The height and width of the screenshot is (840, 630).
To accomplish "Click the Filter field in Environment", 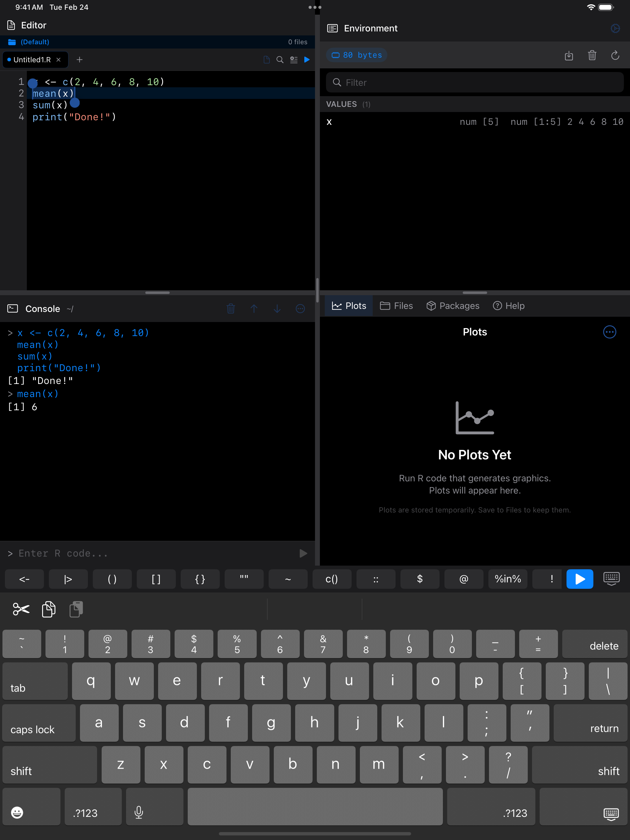I will (x=475, y=82).
